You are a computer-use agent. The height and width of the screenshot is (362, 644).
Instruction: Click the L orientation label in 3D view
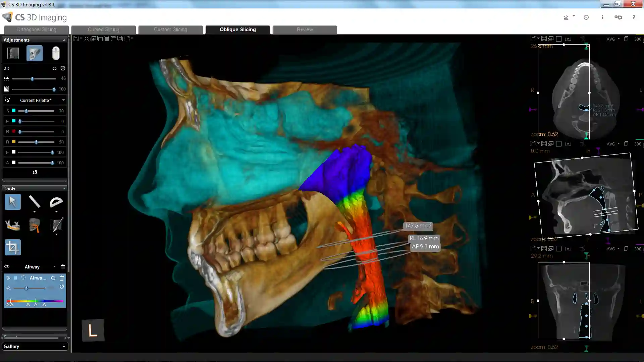(x=93, y=330)
